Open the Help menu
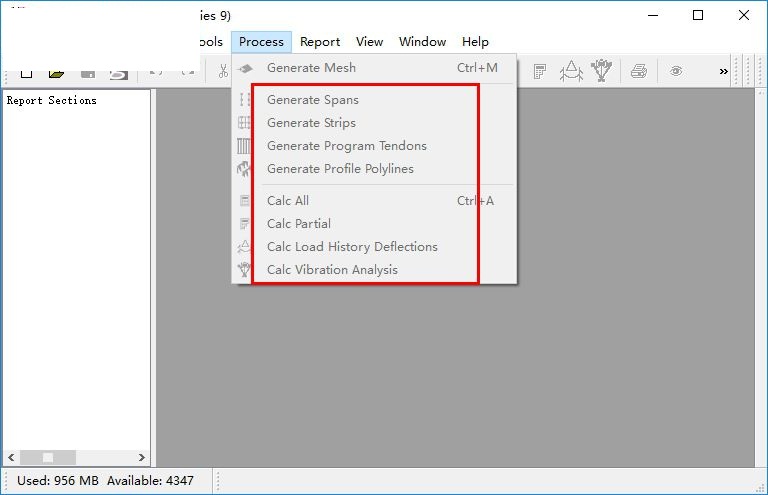This screenshot has width=768, height=495. pos(475,42)
